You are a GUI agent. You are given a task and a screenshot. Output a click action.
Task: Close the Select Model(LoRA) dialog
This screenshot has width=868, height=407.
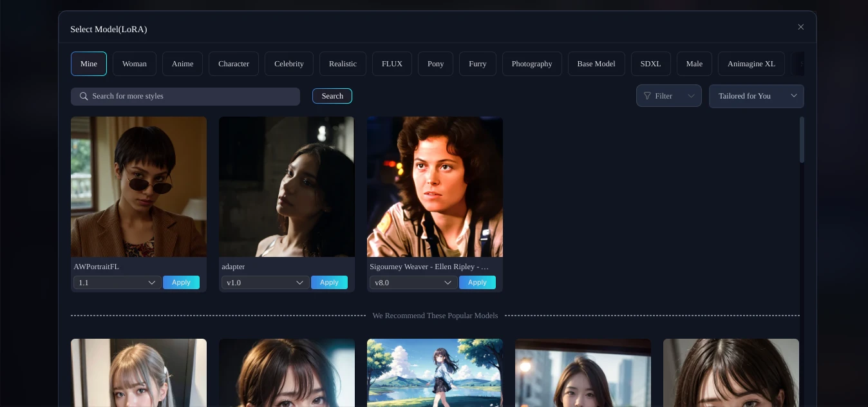pos(801,27)
